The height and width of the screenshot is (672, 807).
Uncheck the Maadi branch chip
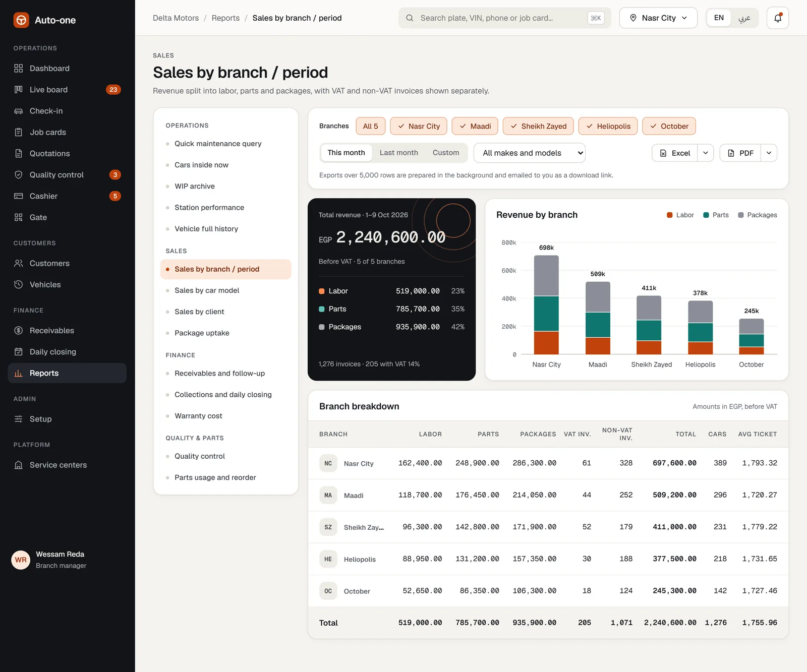click(x=475, y=126)
